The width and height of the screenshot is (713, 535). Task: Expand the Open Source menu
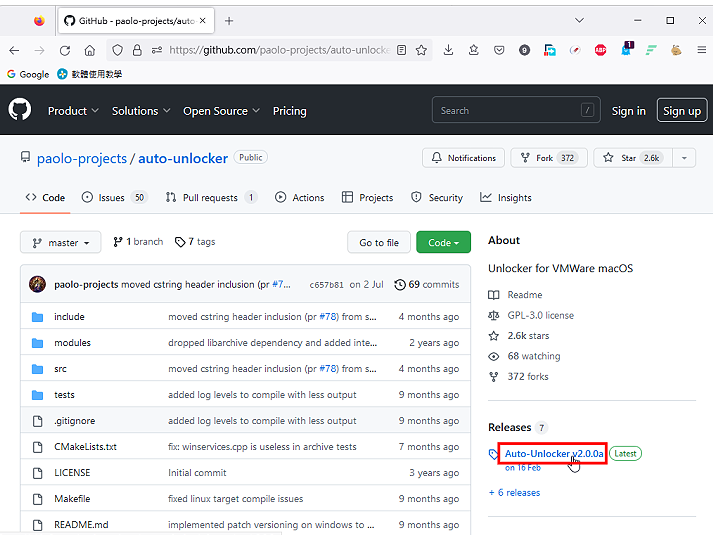[221, 111]
